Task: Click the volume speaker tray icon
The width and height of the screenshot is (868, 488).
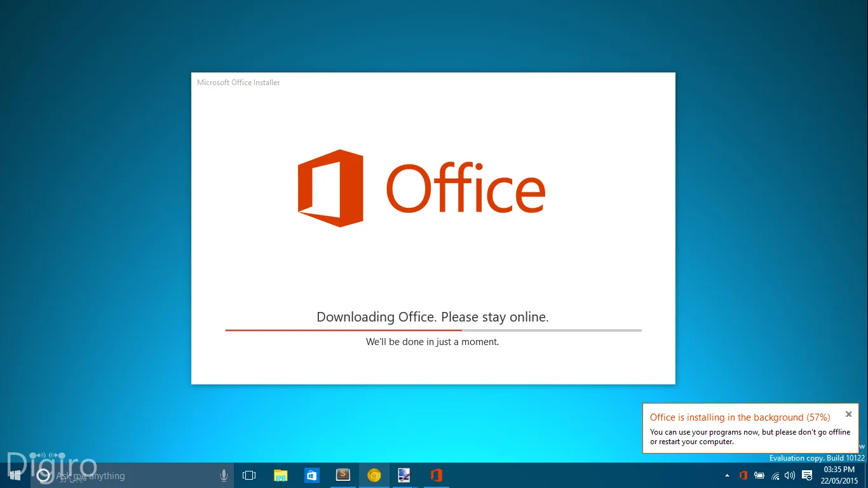Action: tap(790, 475)
